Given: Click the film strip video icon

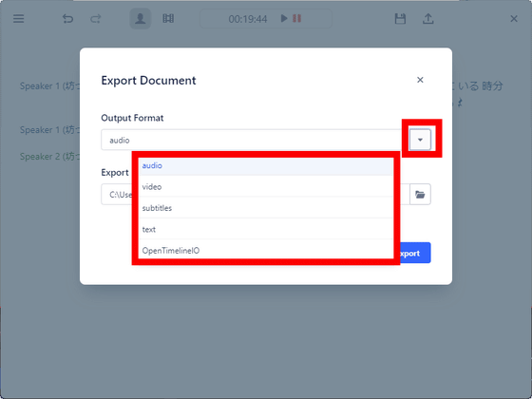Looking at the screenshot, I should pos(168,18).
